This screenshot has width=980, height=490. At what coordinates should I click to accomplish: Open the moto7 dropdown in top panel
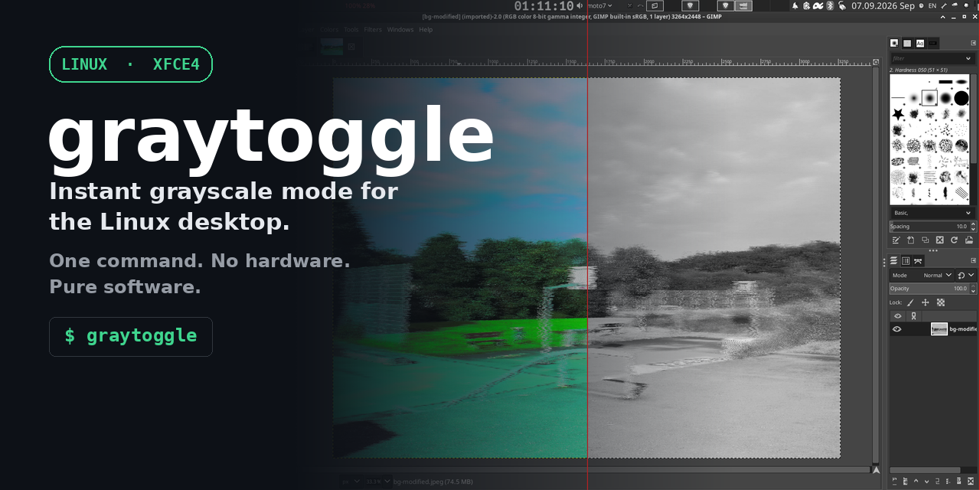click(599, 5)
